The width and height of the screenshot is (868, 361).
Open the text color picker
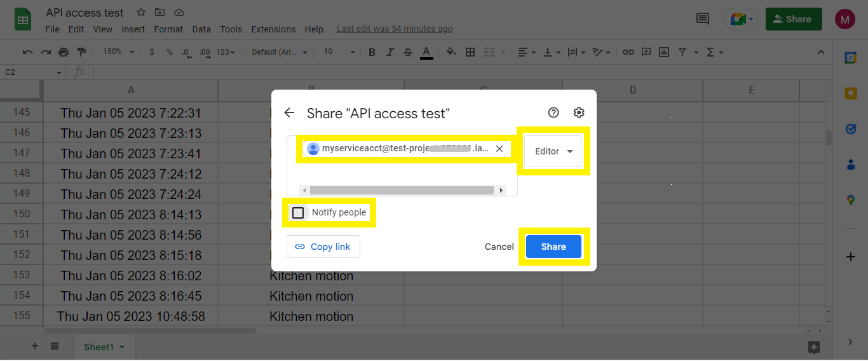[x=426, y=52]
